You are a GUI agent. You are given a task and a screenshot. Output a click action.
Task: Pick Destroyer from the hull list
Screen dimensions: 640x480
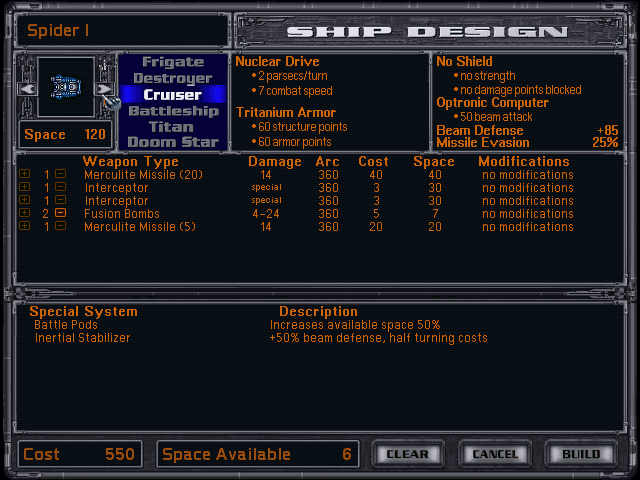tap(172, 78)
